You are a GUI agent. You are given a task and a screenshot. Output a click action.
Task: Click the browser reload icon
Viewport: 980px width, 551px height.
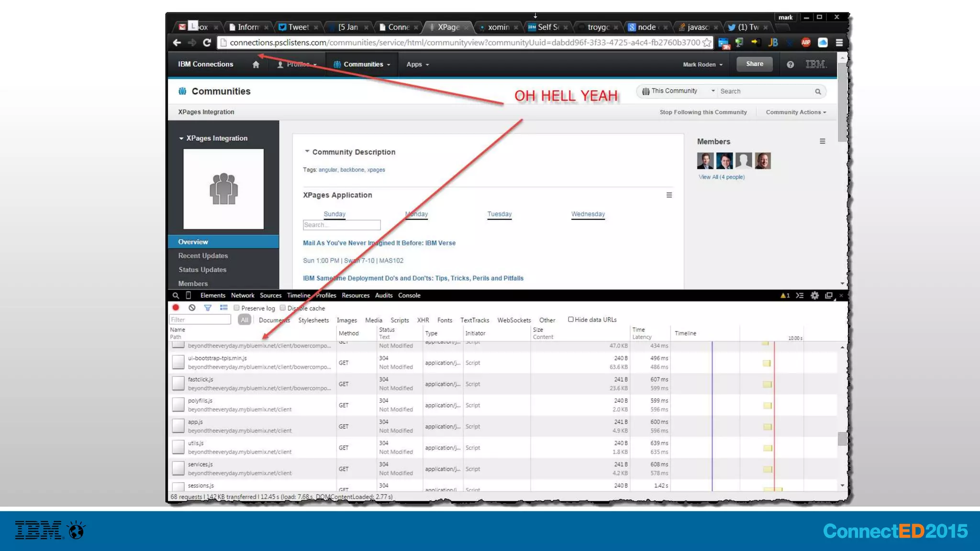coord(207,43)
